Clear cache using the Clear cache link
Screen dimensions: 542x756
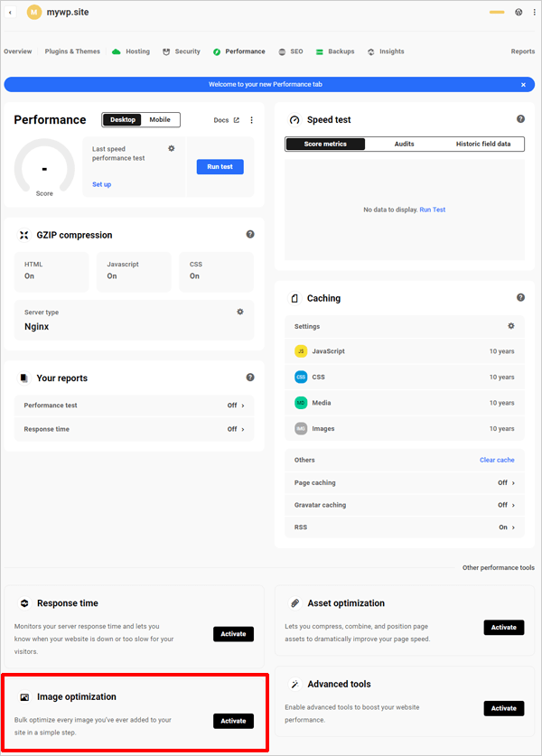pyautogui.click(x=496, y=459)
